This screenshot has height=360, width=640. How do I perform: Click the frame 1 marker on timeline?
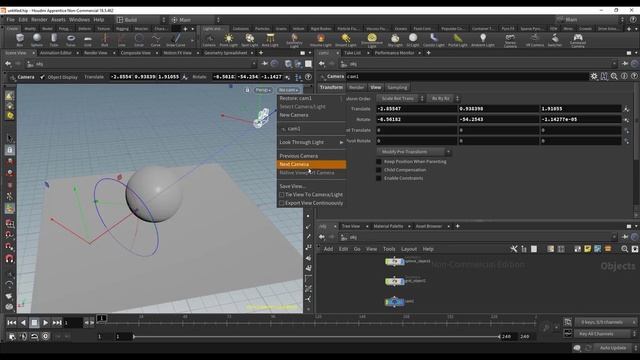[x=101, y=318]
